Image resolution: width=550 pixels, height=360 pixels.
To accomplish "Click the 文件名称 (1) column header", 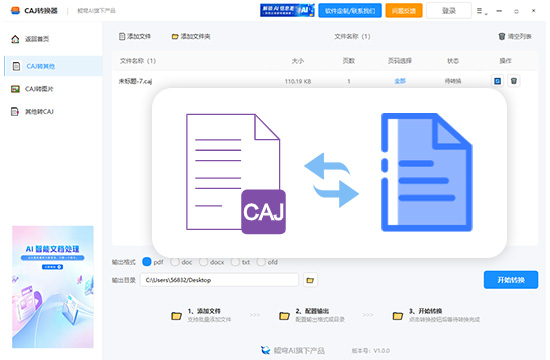I will coord(138,61).
